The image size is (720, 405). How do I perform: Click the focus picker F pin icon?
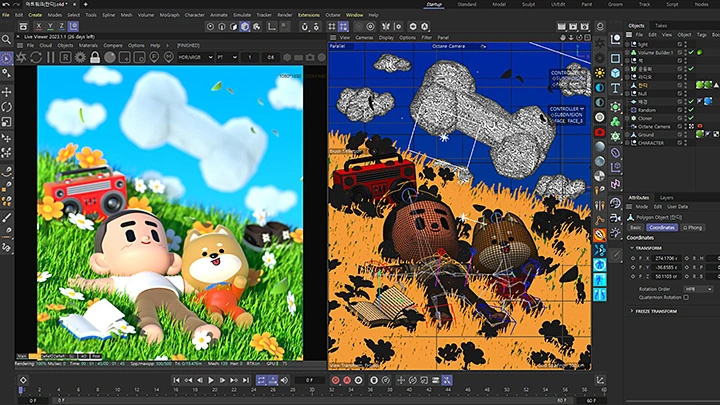point(154,57)
